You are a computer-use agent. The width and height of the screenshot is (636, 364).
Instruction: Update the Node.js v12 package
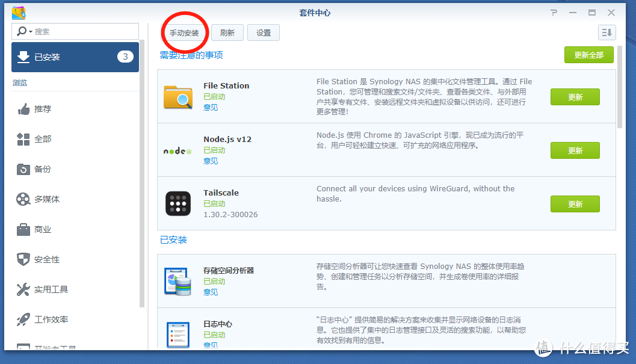(575, 150)
